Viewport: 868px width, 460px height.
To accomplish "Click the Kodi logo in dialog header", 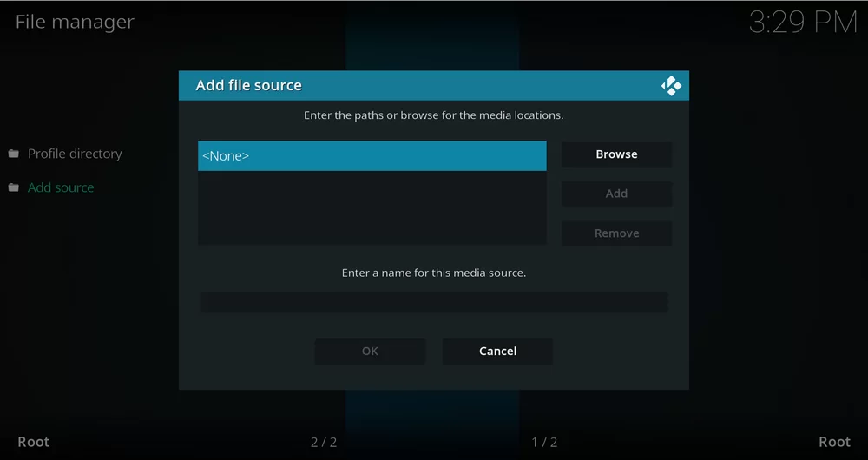I will point(671,86).
